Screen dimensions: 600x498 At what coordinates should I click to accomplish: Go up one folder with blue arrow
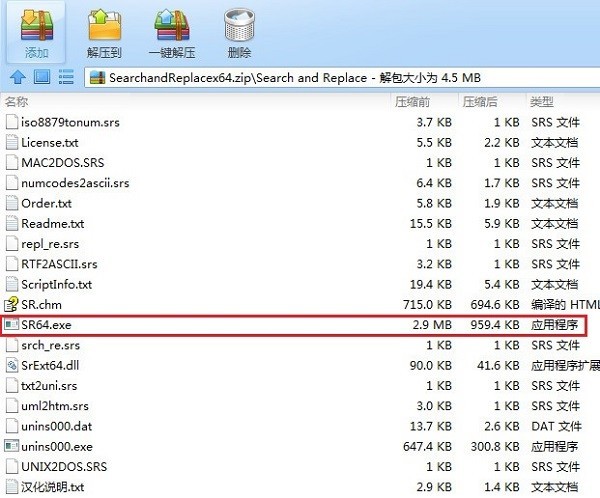tap(18, 77)
